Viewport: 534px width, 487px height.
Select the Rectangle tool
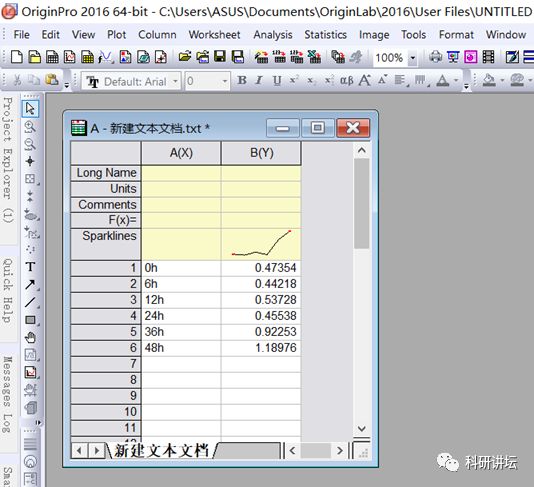(x=30, y=320)
